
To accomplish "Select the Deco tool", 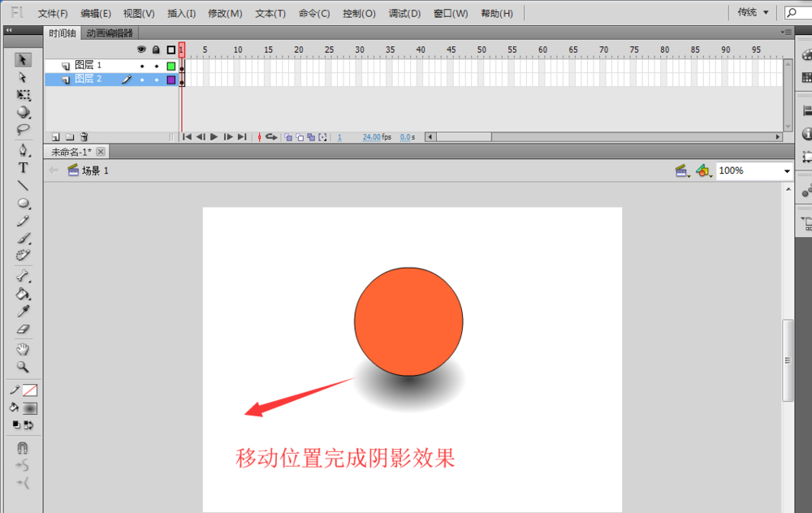I will pyautogui.click(x=23, y=255).
